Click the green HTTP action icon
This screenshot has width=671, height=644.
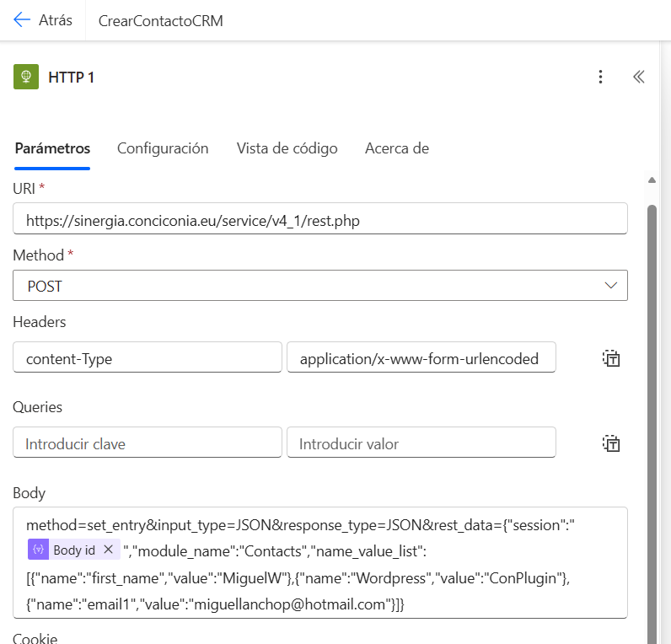(x=26, y=77)
